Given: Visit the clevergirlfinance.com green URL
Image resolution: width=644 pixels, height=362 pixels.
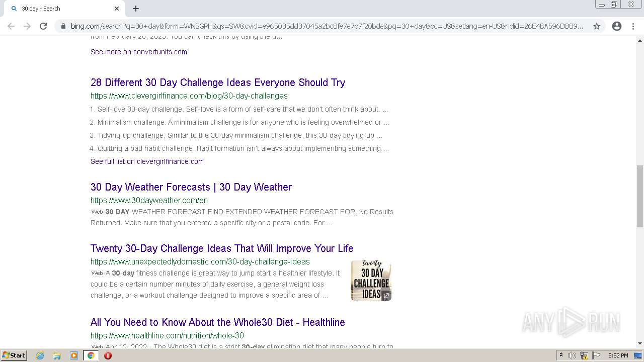Looking at the screenshot, I should click(189, 96).
